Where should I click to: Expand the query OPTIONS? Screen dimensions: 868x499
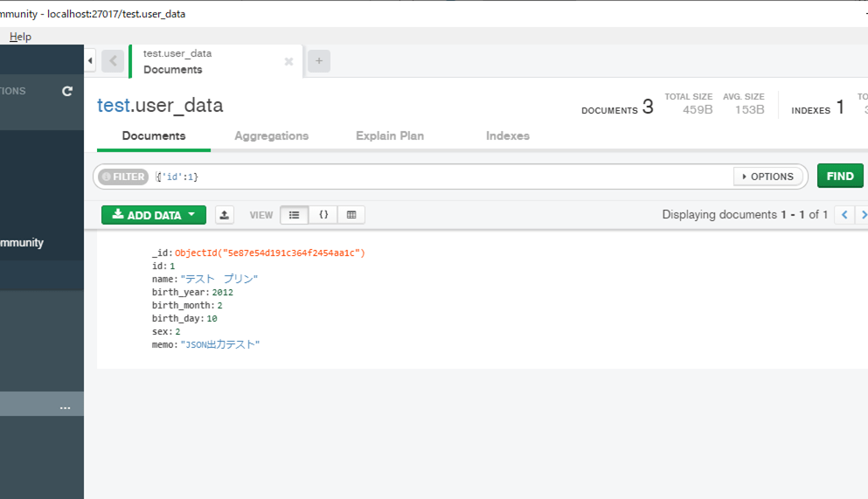pos(767,177)
